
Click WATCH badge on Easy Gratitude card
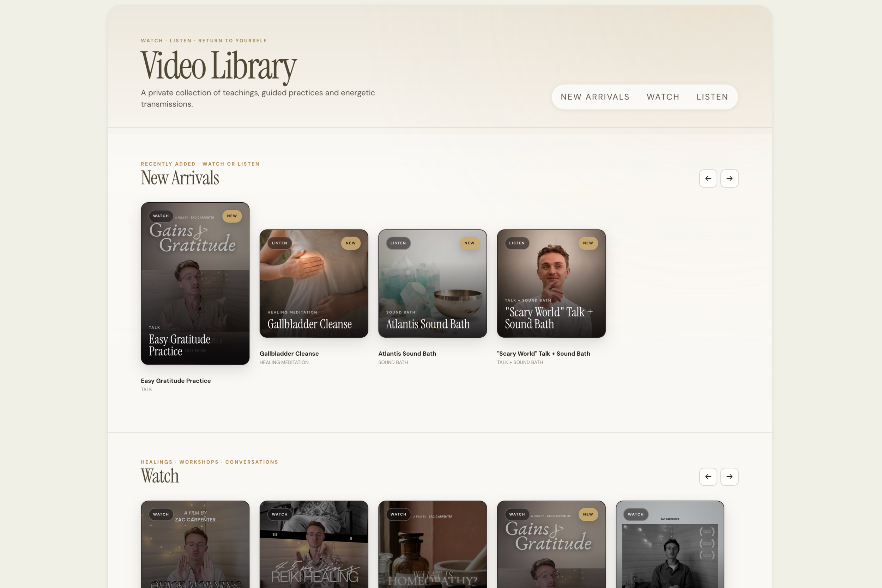click(161, 216)
